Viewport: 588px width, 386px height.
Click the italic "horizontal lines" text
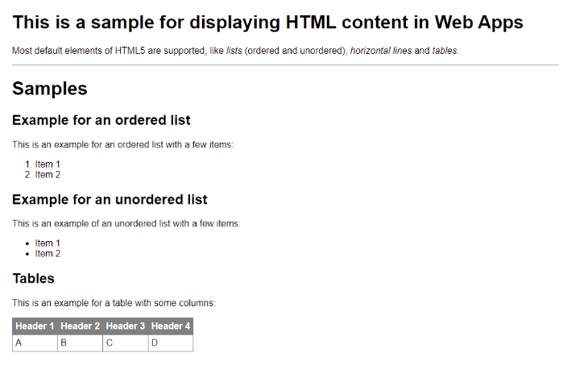[381, 51]
